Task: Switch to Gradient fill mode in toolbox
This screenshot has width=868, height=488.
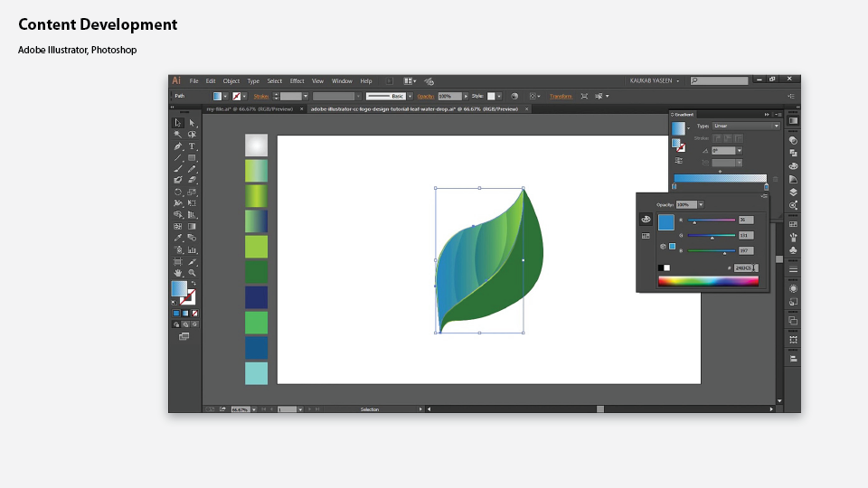Action: (185, 313)
